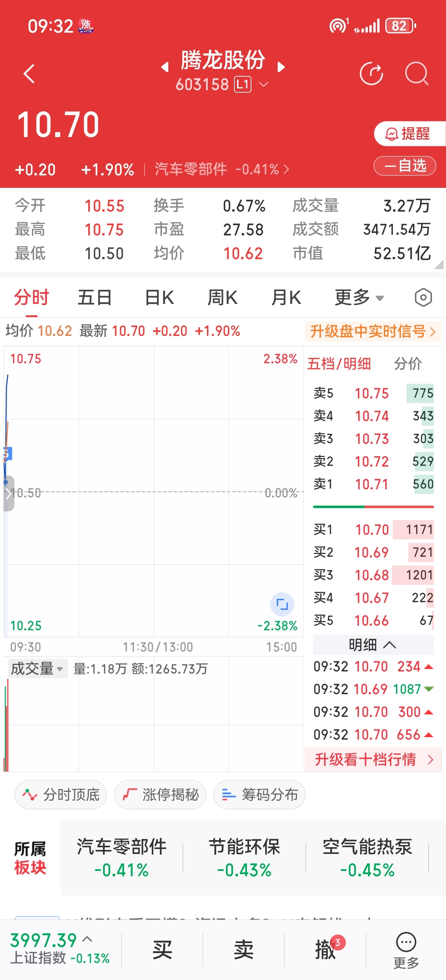Screen dimensions: 446x980
Task: Open 汽车零部件 -0.41% sector link
Action: [x=222, y=169]
